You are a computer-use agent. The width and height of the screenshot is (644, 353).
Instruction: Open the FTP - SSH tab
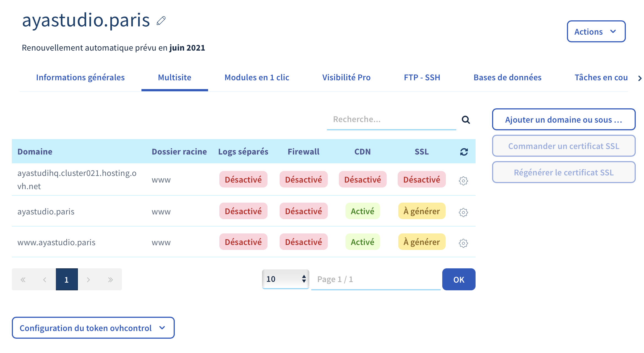tap(422, 78)
